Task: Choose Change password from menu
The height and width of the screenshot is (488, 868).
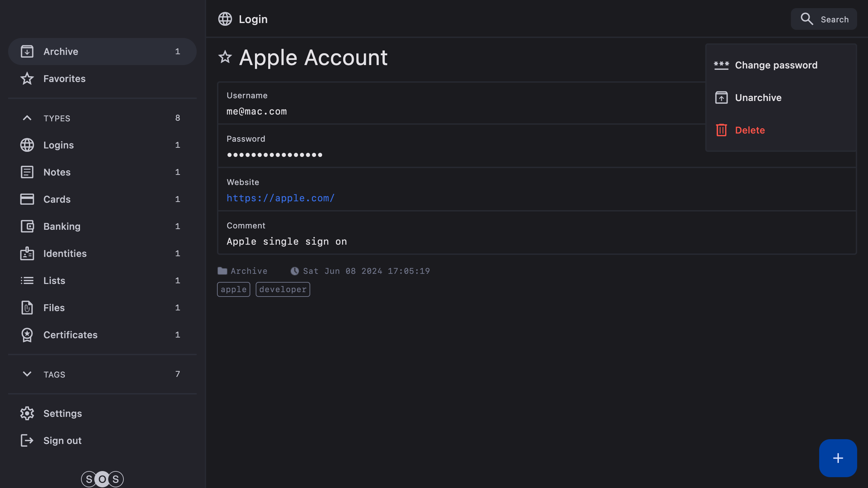Action: click(776, 65)
